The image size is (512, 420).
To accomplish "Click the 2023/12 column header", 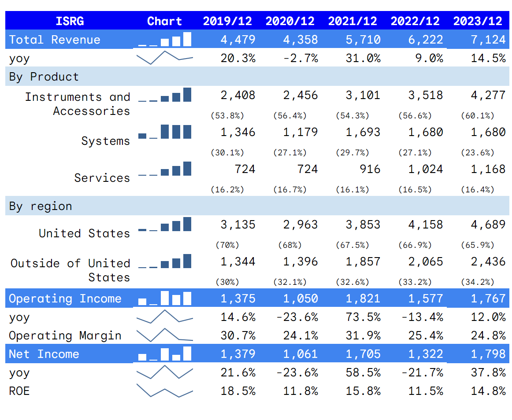I will click(x=478, y=21).
